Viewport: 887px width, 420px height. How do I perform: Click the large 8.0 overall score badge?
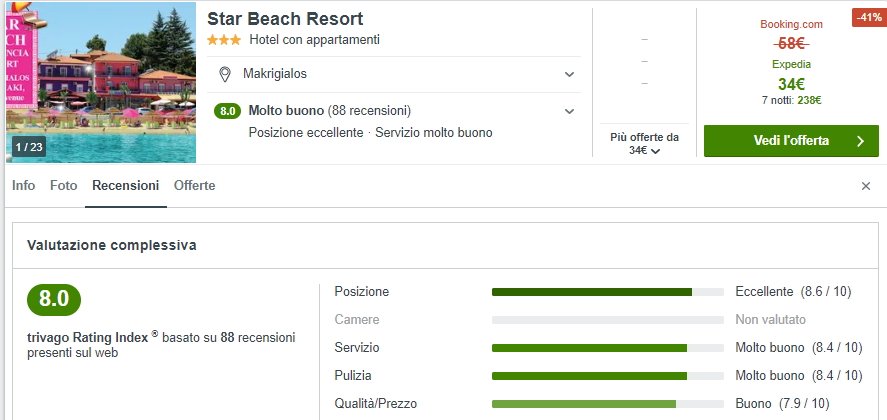click(x=54, y=299)
